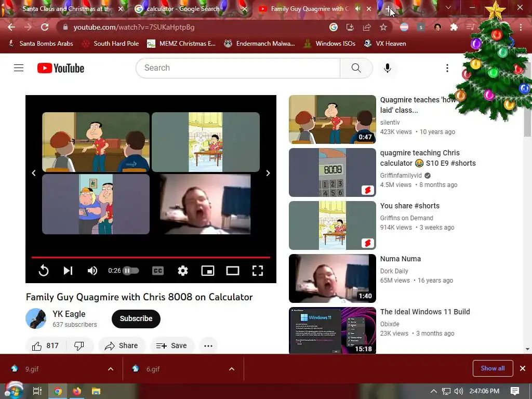Open YK Eagle channel avatar
Image resolution: width=532 pixels, height=399 pixels.
(x=36, y=318)
